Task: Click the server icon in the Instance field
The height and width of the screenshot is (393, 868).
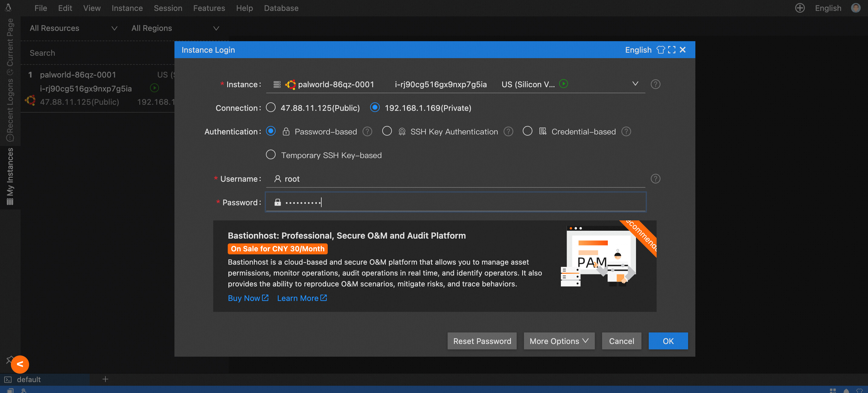Action: 277,84
